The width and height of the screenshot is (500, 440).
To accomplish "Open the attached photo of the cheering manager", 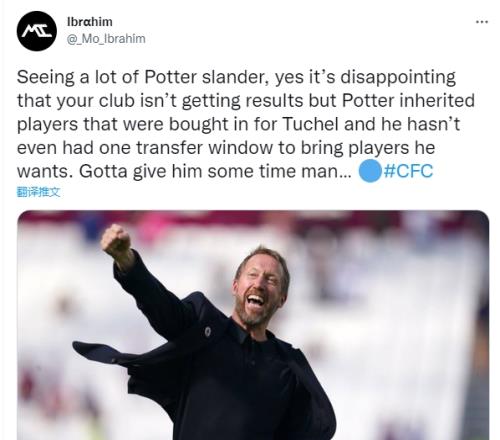I will coord(253,325).
